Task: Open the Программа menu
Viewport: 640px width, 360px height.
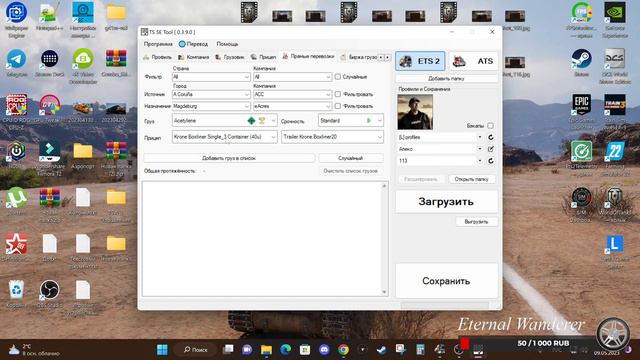Action: tap(158, 44)
